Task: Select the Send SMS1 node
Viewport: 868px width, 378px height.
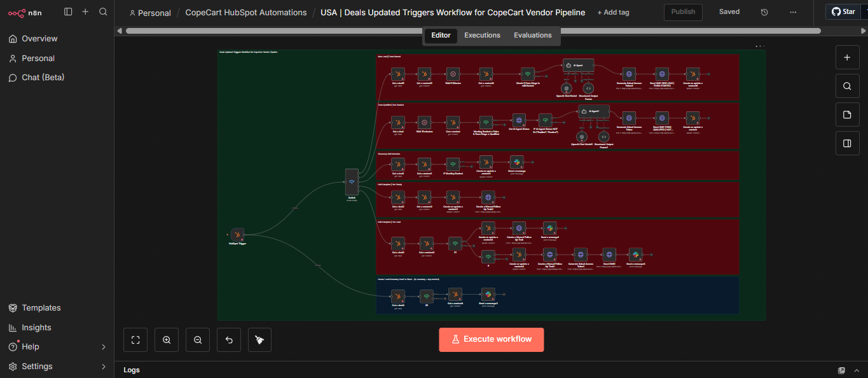Action: (609, 255)
